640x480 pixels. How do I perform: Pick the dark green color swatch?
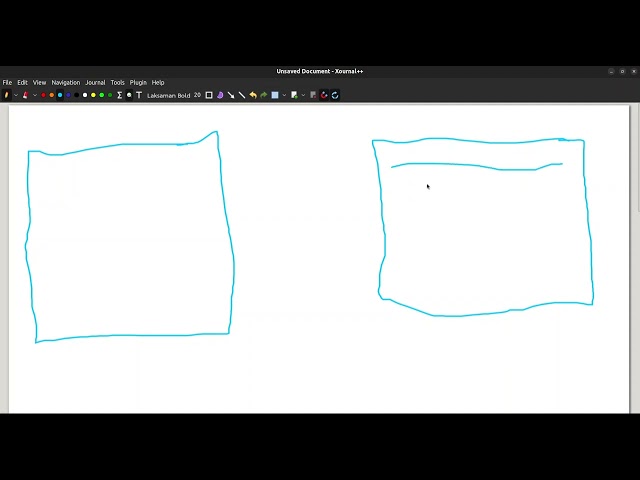[110, 95]
